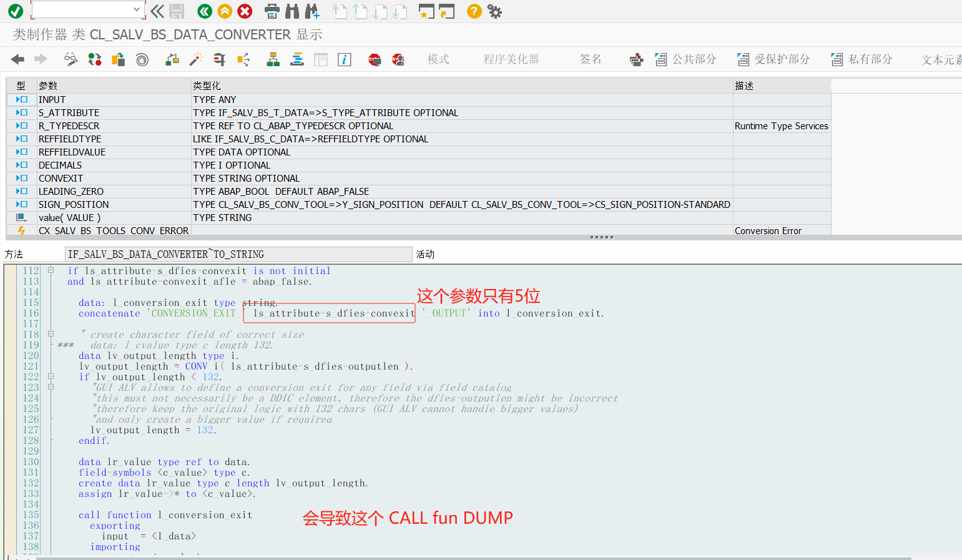Image resolution: width=962 pixels, height=560 pixels.
Task: Select the LEADING_ZERO parameter cell
Action: tap(114, 191)
